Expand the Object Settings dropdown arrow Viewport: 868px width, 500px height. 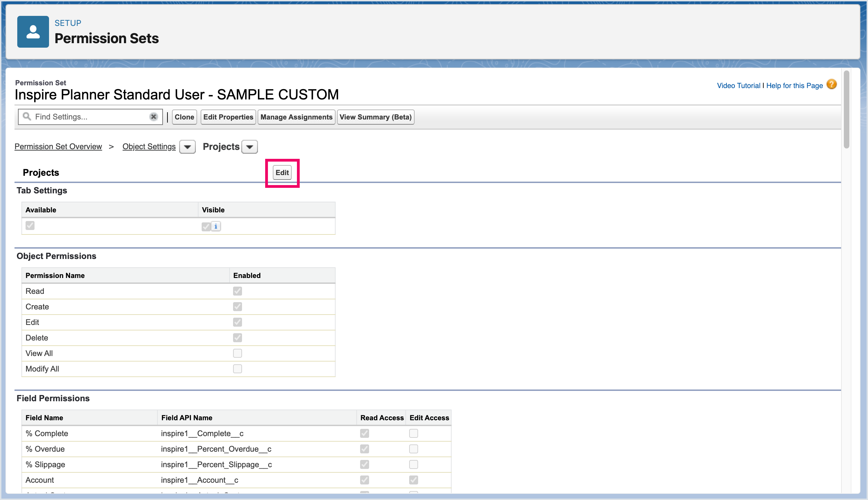[187, 147]
